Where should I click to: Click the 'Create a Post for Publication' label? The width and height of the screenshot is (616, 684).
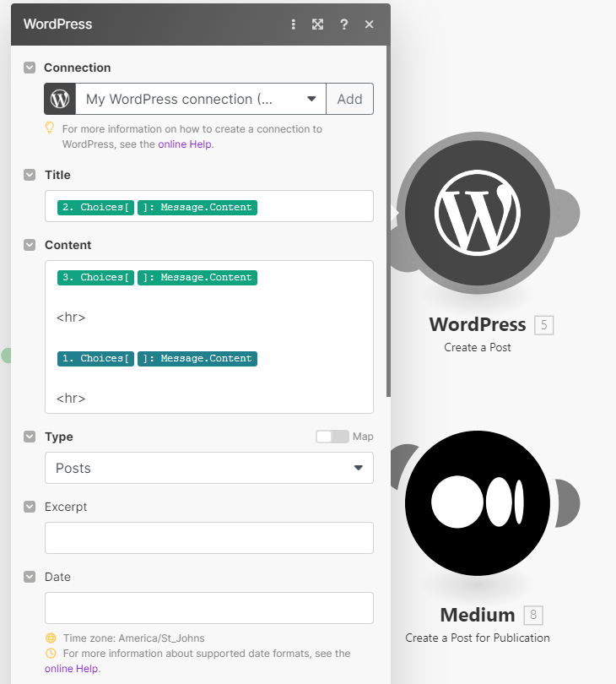coord(478,638)
